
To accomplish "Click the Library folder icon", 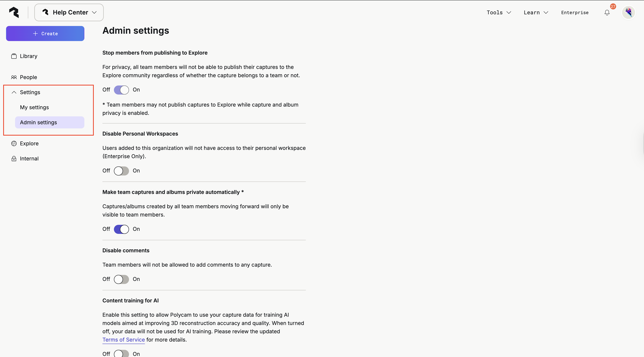I will pyautogui.click(x=14, y=56).
